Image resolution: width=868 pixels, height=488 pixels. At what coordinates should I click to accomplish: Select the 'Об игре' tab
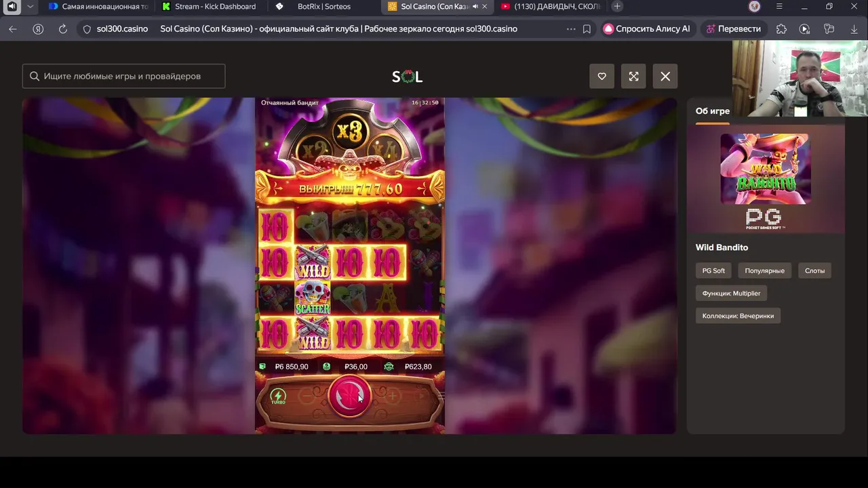tap(713, 111)
